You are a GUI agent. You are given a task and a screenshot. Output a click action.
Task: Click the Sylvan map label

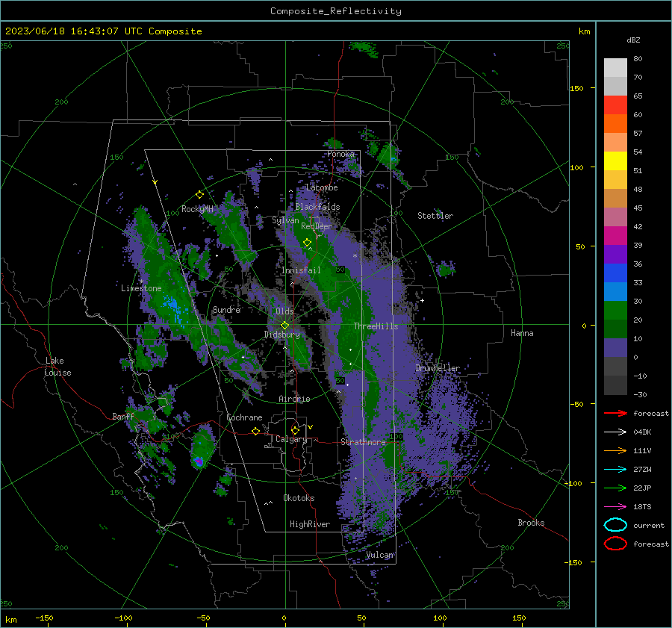point(285,220)
